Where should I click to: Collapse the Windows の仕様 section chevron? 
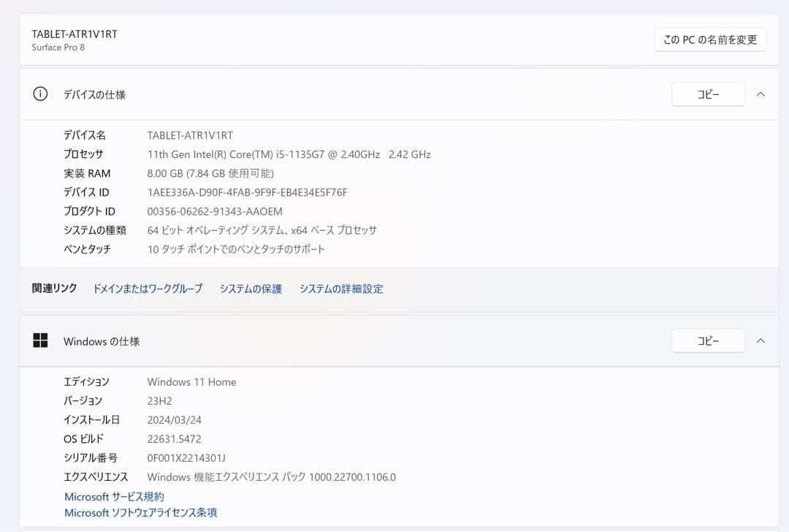pyautogui.click(x=761, y=341)
